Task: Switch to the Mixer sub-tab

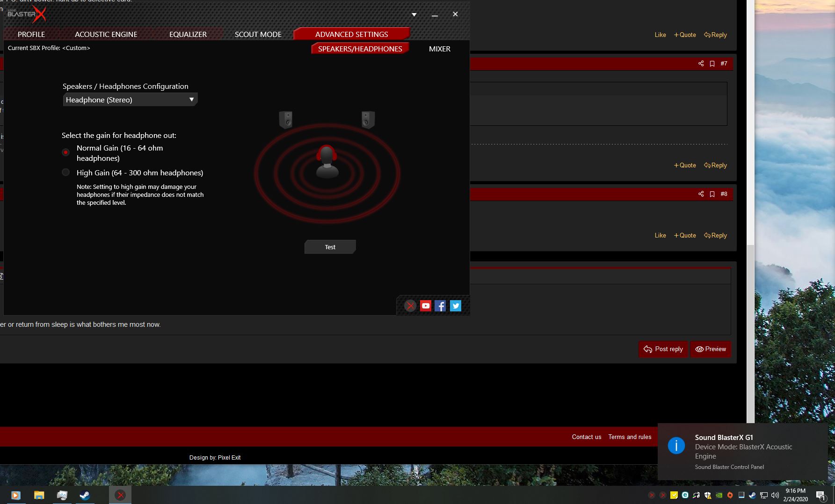Action: coord(439,49)
